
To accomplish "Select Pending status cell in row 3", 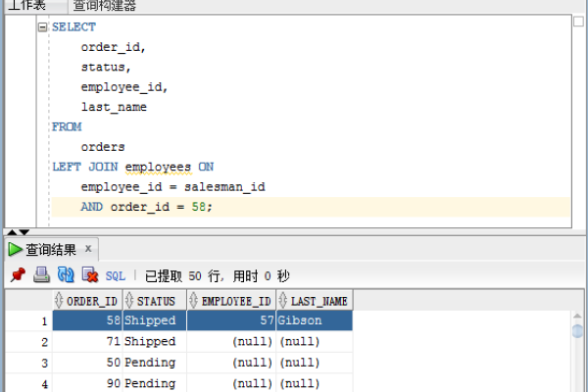I will pos(152,363).
